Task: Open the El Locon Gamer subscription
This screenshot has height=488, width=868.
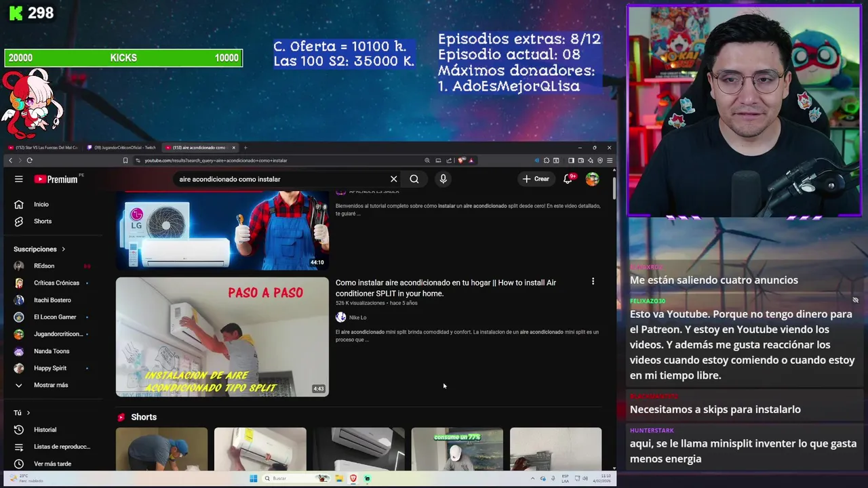Action: [55, 317]
